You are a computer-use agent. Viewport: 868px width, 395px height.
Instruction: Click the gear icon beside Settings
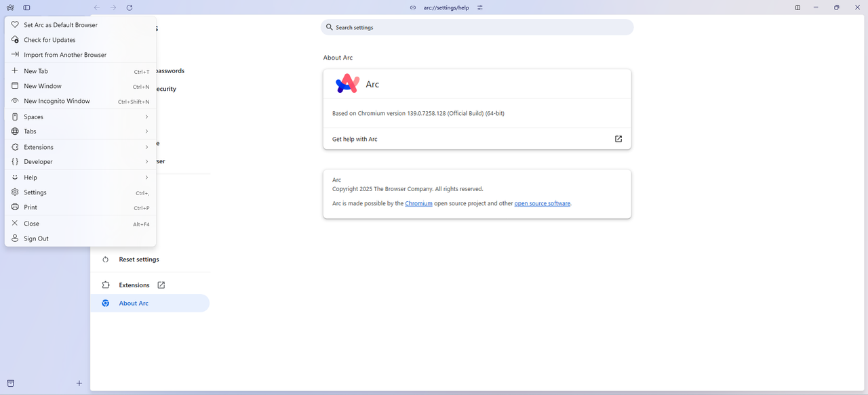[x=15, y=192]
